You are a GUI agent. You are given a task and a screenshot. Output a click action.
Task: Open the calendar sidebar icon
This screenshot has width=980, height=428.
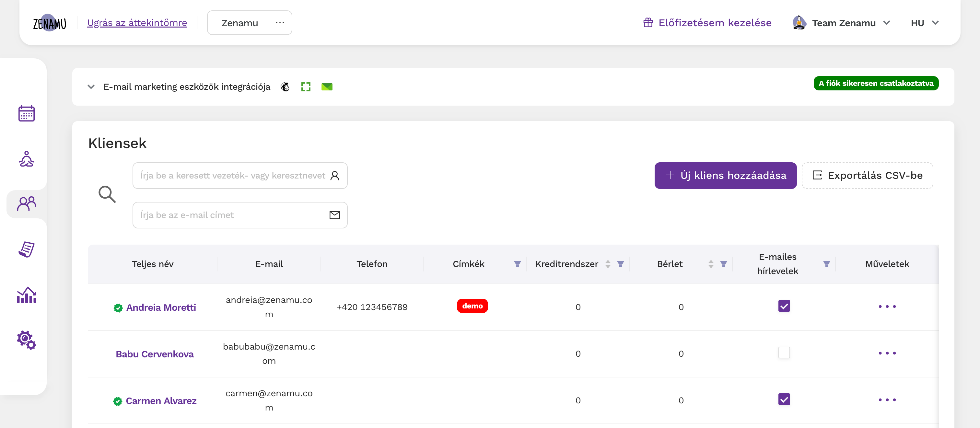tap(26, 113)
